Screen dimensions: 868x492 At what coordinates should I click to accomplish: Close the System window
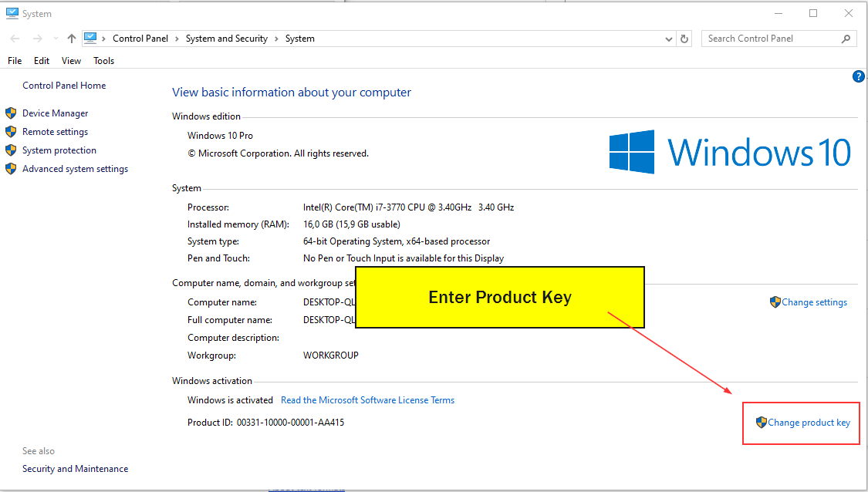[x=849, y=13]
